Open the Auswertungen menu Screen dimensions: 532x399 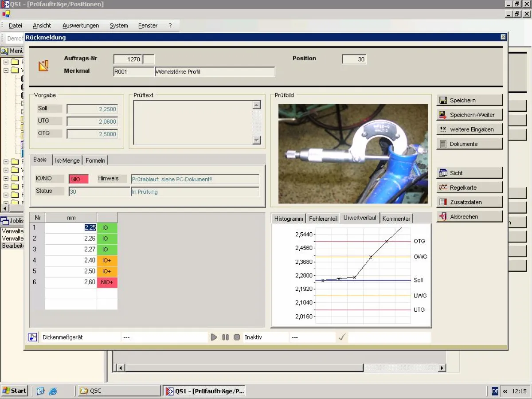81,26
